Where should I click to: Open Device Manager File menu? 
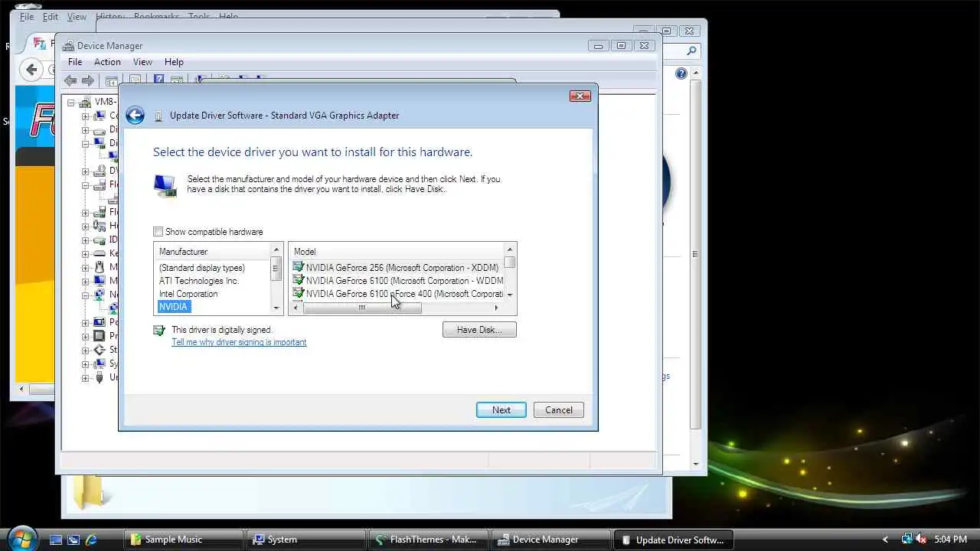pyautogui.click(x=75, y=62)
